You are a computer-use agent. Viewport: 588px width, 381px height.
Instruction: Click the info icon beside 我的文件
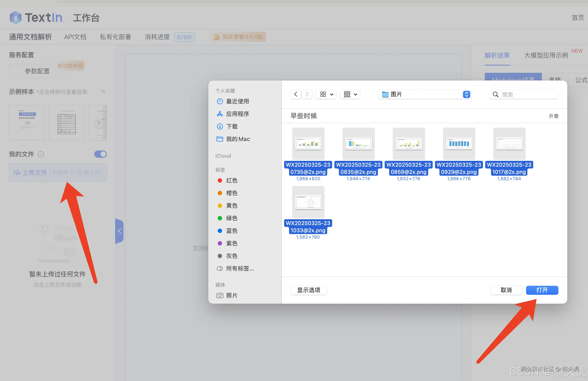[x=41, y=154]
